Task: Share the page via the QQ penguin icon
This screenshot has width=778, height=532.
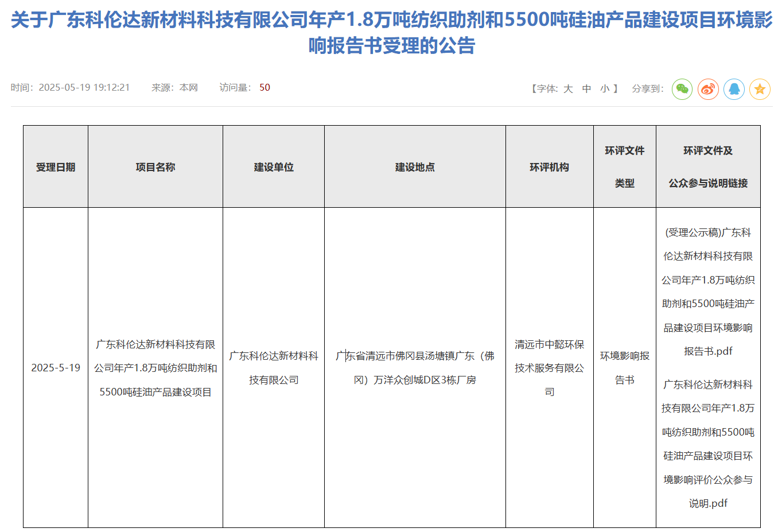Action: click(x=734, y=89)
